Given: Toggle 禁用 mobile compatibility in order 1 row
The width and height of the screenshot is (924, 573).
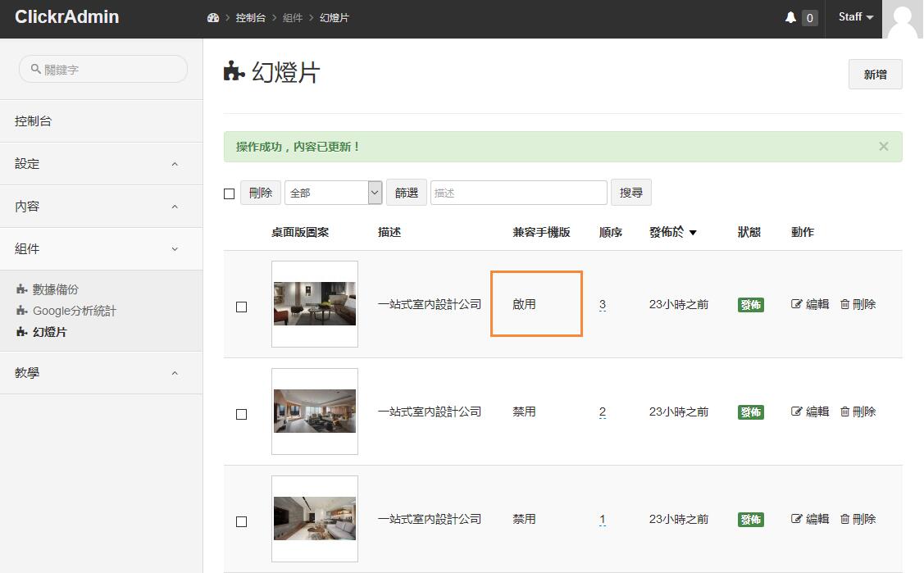Looking at the screenshot, I should coord(524,519).
